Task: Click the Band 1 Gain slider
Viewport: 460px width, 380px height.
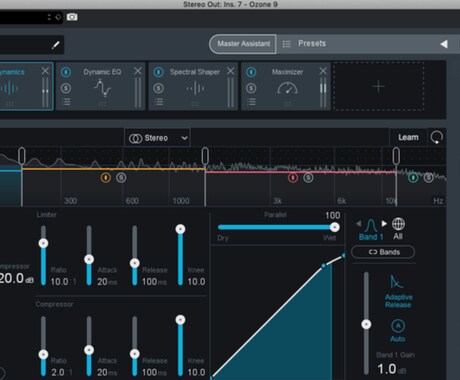Action: tap(366, 323)
